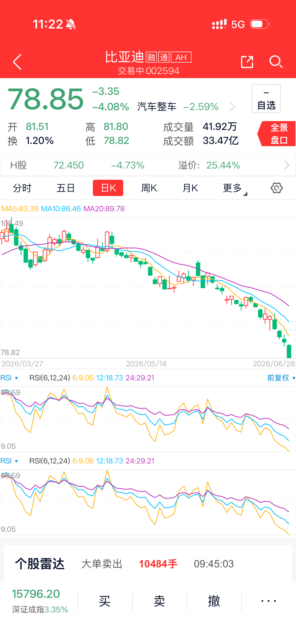Open chart settings gear icon
The image size is (296, 644).
(x=277, y=188)
